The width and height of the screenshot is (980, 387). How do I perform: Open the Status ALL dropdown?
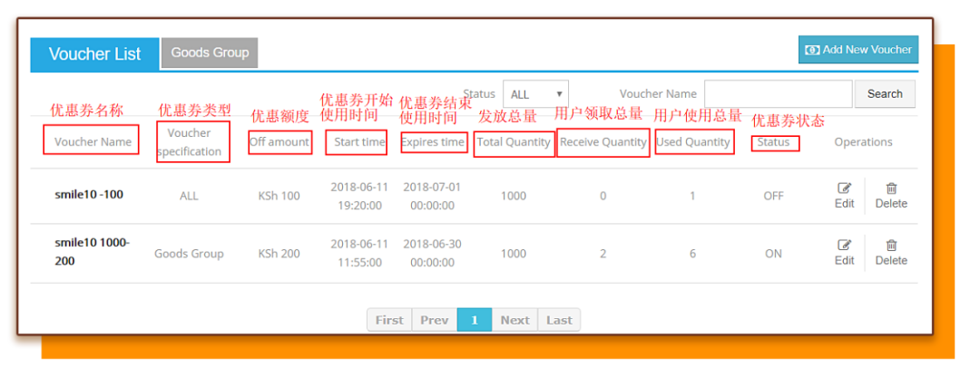click(535, 94)
